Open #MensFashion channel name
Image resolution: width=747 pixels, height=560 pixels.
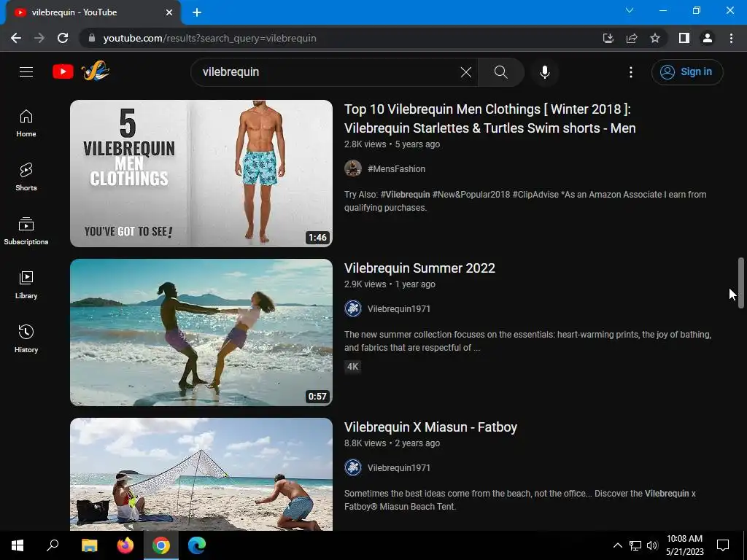pos(396,169)
